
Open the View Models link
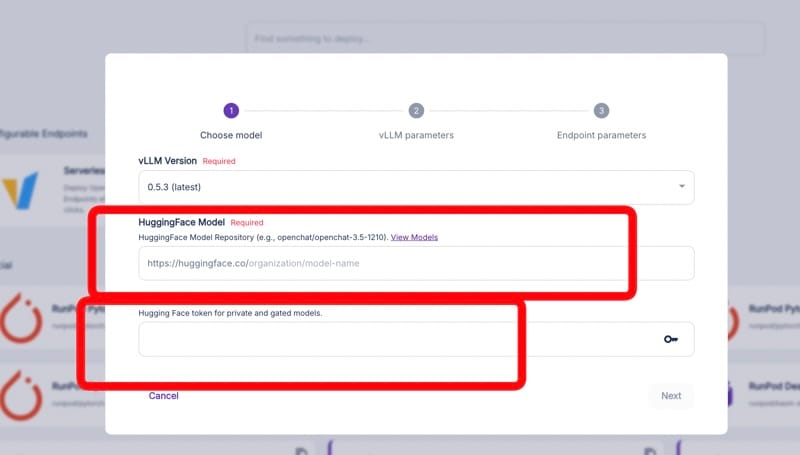(x=414, y=237)
